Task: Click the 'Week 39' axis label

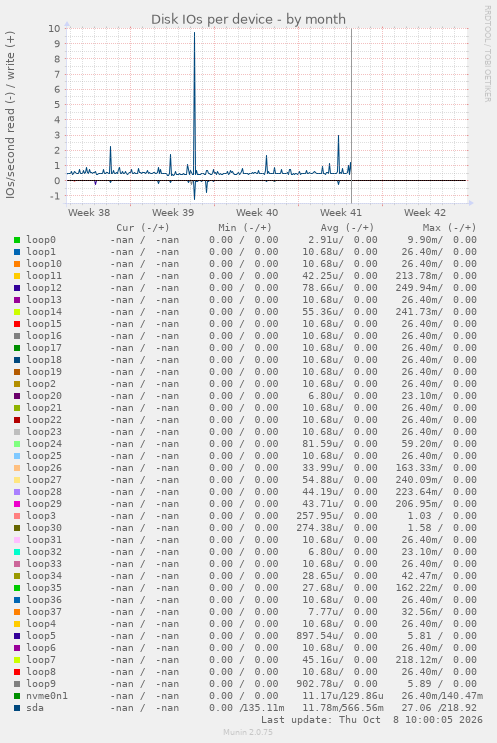Action: tap(173, 213)
